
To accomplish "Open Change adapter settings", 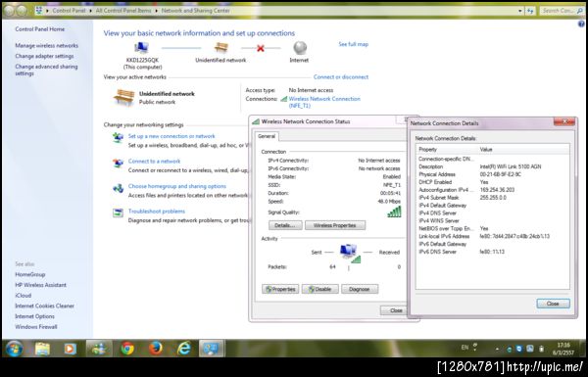I will [44, 56].
